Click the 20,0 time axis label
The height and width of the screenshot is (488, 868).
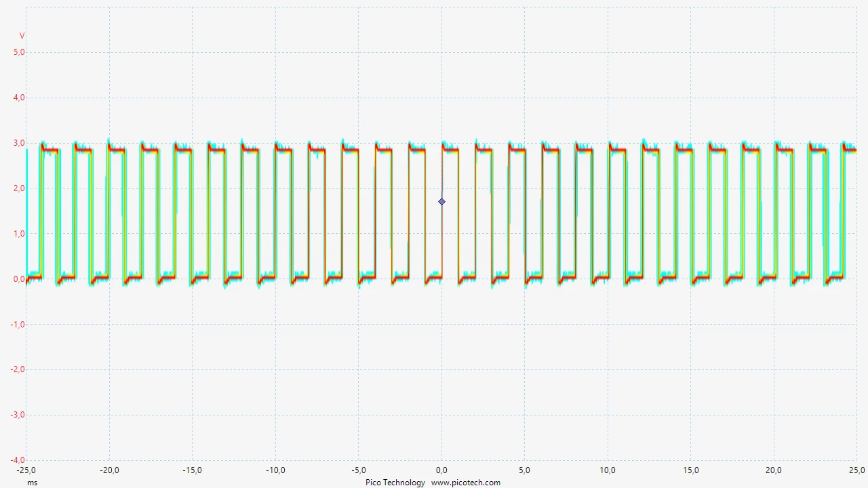[x=774, y=470]
